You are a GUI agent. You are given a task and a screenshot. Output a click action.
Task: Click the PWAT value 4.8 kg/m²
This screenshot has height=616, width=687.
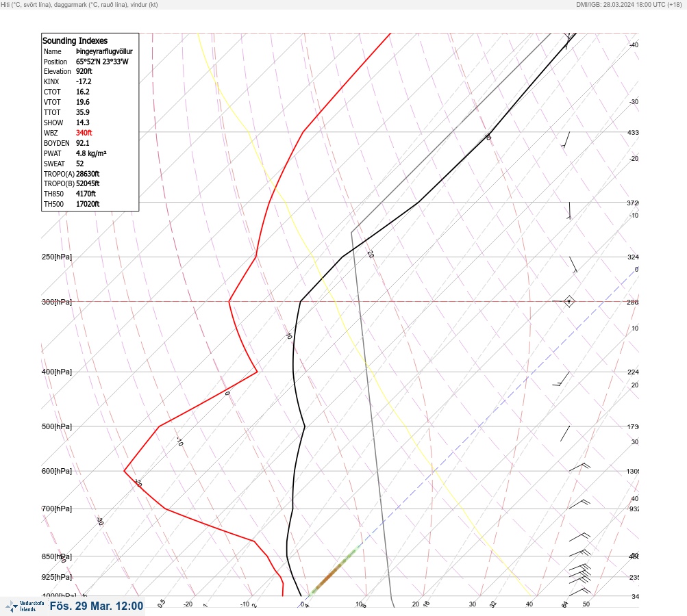point(91,153)
